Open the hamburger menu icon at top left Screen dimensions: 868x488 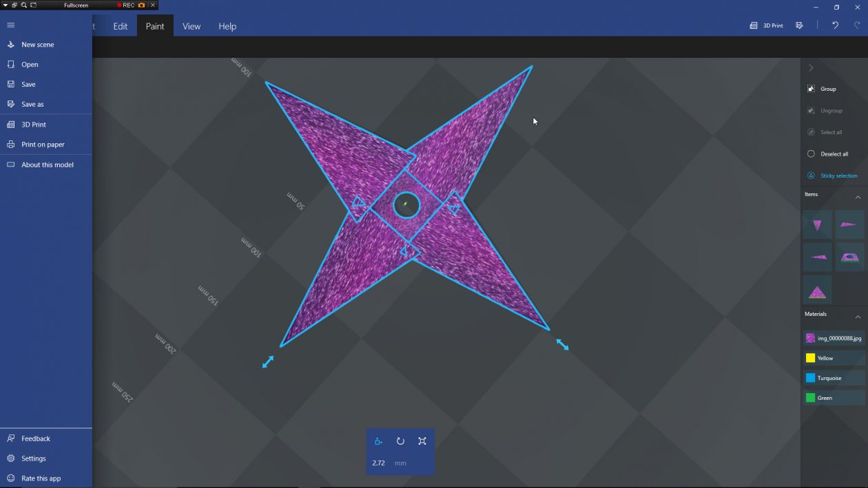10,25
